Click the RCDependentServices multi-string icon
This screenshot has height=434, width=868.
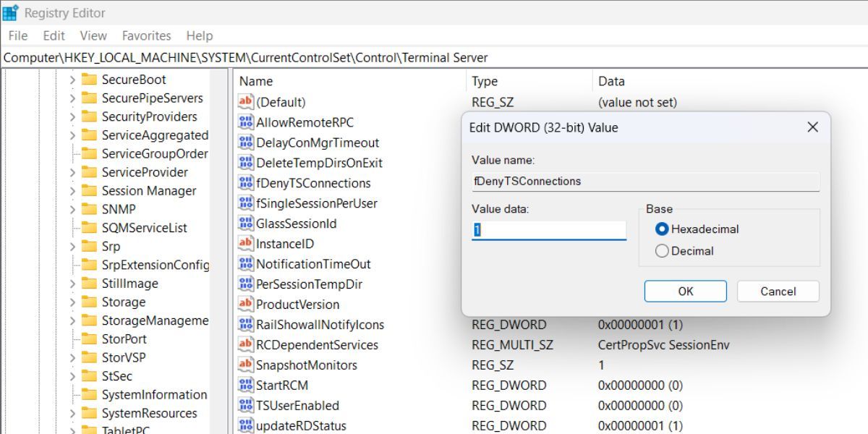click(246, 345)
